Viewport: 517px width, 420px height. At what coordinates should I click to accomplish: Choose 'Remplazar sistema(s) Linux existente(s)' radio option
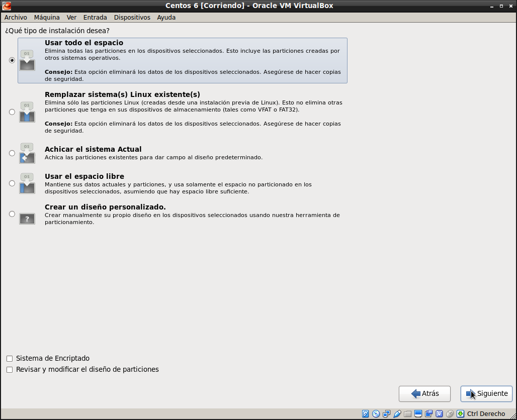click(x=12, y=112)
